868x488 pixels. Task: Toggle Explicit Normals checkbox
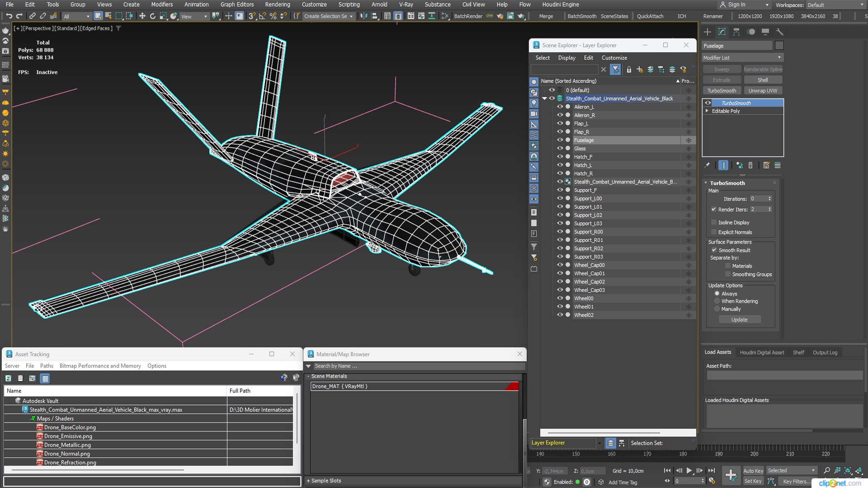click(x=714, y=232)
